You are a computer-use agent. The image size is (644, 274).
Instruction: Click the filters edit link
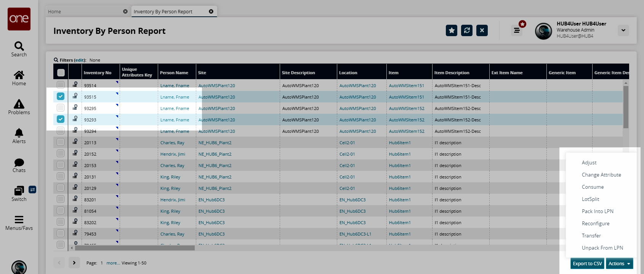80,60
